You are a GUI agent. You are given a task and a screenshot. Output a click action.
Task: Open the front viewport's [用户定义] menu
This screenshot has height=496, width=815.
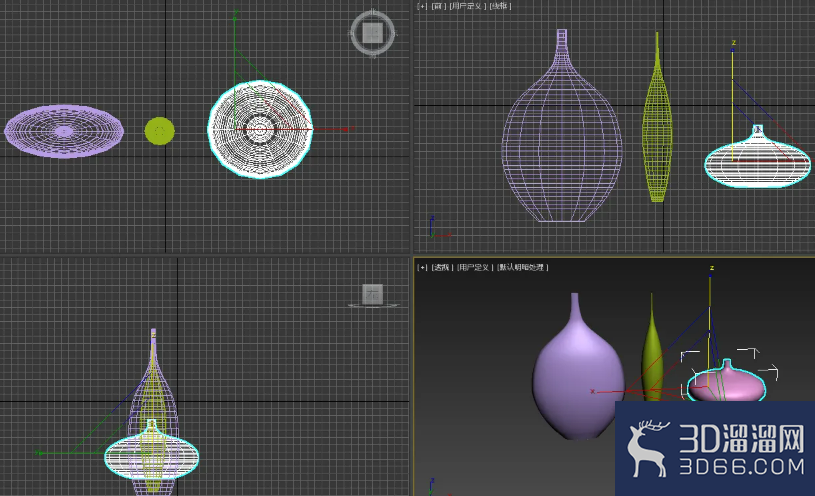click(x=468, y=6)
